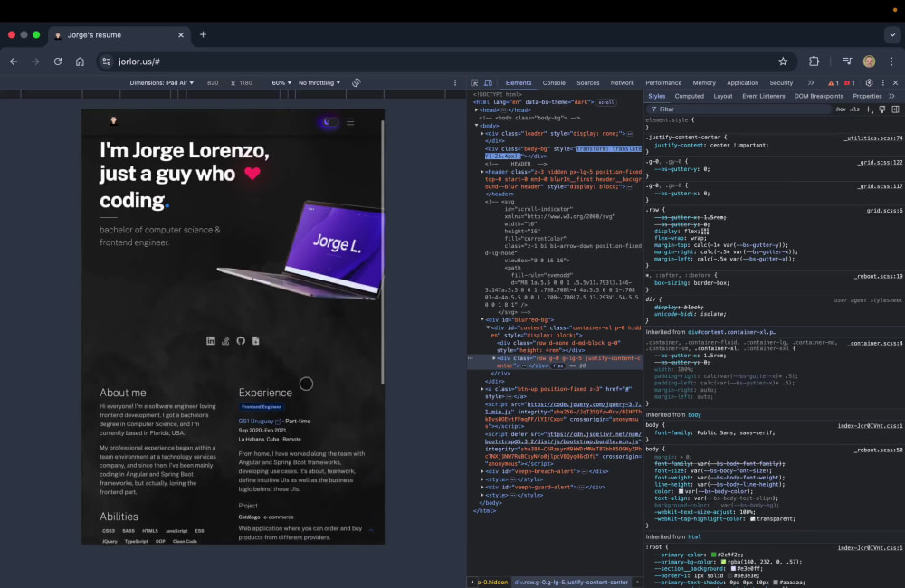Viewport: 905px width, 588px height.
Task: Click the --primary-bg-color rgba swatch
Action: click(723, 562)
